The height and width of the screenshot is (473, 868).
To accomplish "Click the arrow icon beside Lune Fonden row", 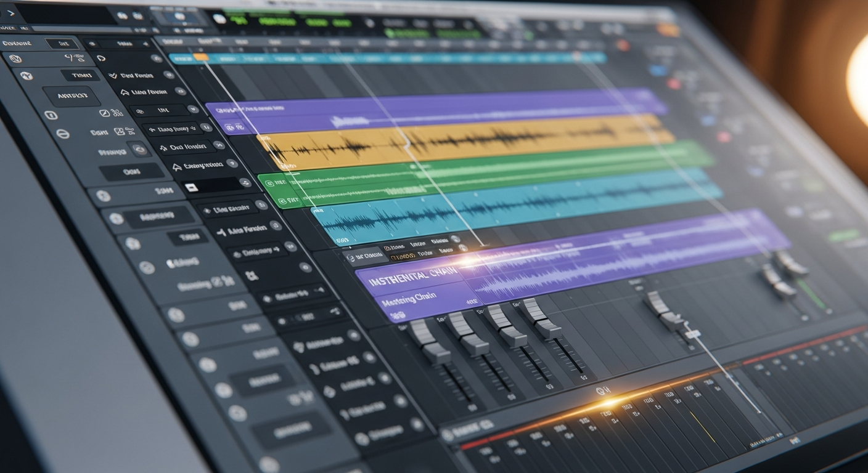I will click(125, 92).
